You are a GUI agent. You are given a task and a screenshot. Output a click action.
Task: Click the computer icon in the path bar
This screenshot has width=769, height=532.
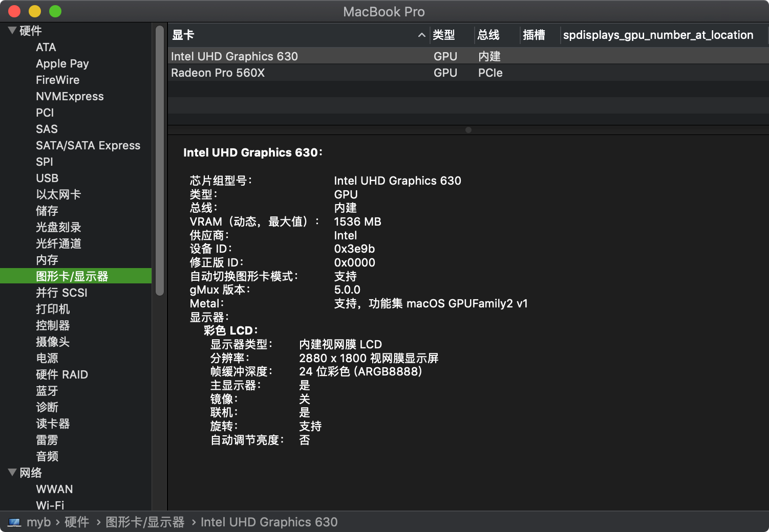(14, 522)
